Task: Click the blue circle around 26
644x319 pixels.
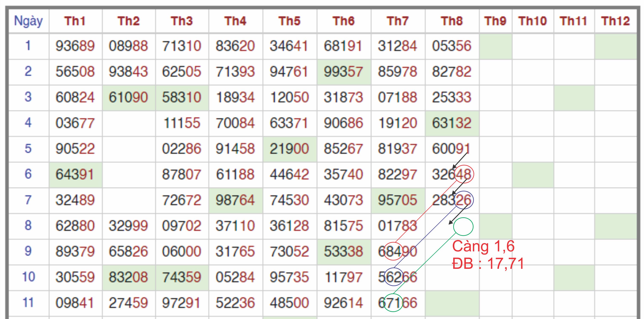Action: point(464,200)
